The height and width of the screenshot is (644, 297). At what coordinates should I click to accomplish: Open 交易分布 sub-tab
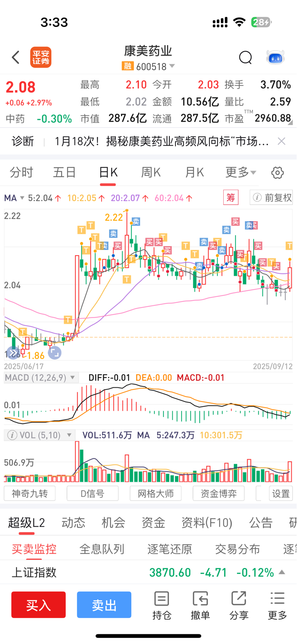[x=238, y=549]
